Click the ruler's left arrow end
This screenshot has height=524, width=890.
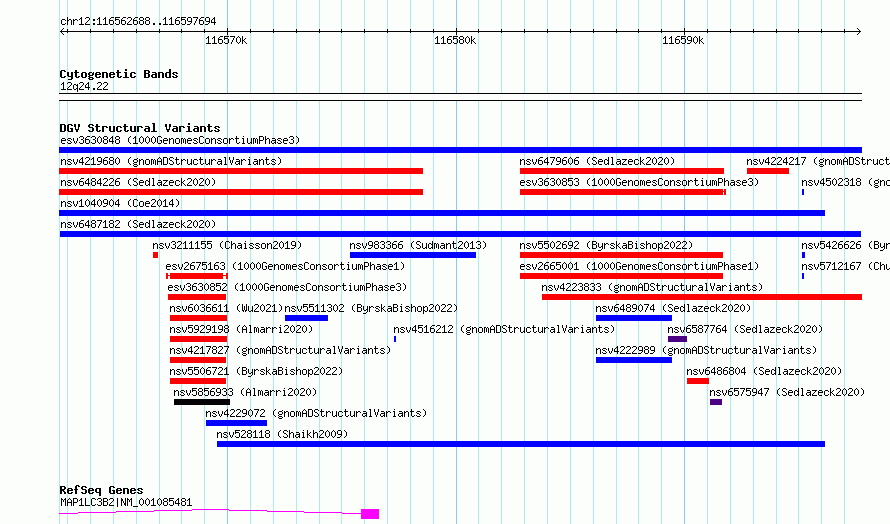point(62,31)
